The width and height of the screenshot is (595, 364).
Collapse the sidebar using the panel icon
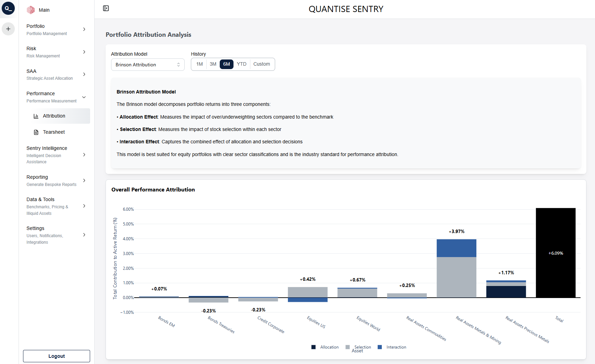click(x=106, y=8)
